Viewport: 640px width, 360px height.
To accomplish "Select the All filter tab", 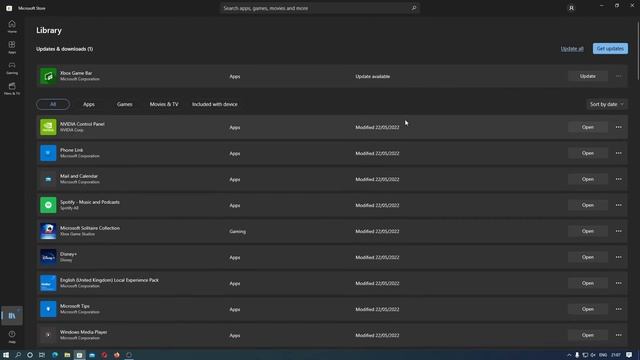I will click(53, 104).
